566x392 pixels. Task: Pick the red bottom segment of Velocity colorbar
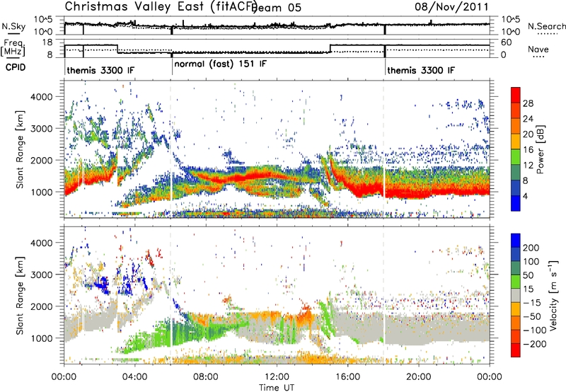tap(516, 350)
